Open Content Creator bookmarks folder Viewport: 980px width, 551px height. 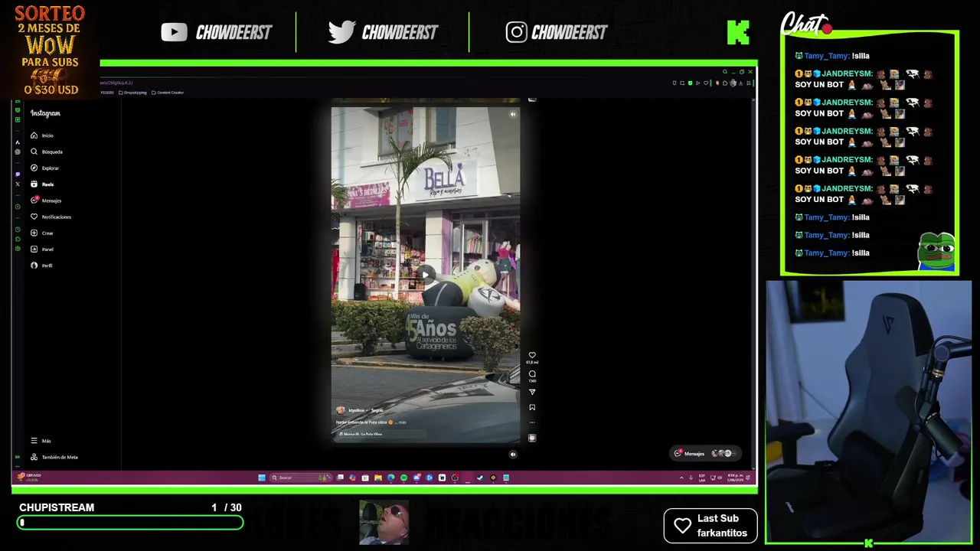[168, 93]
